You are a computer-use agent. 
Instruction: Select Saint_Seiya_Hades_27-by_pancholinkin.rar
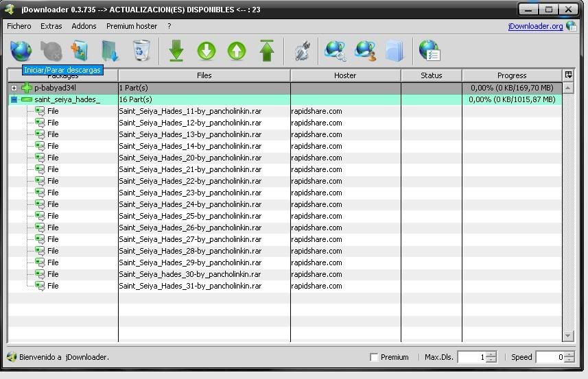pyautogui.click(x=190, y=239)
